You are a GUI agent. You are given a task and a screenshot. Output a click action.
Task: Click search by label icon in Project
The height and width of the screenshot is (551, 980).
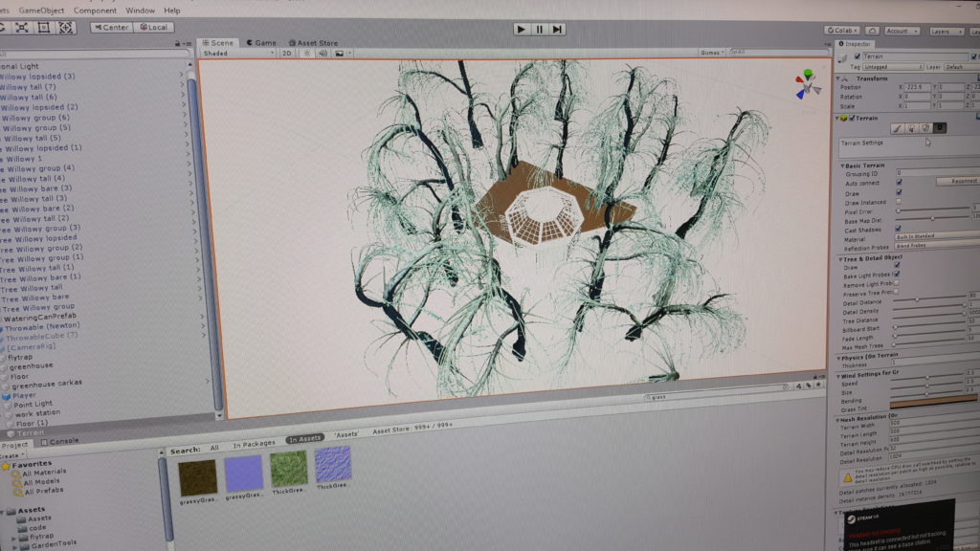click(809, 386)
